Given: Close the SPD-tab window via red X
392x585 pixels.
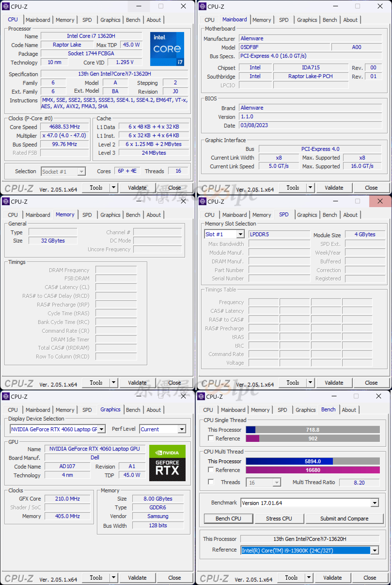Looking at the screenshot, I should point(380,201).
